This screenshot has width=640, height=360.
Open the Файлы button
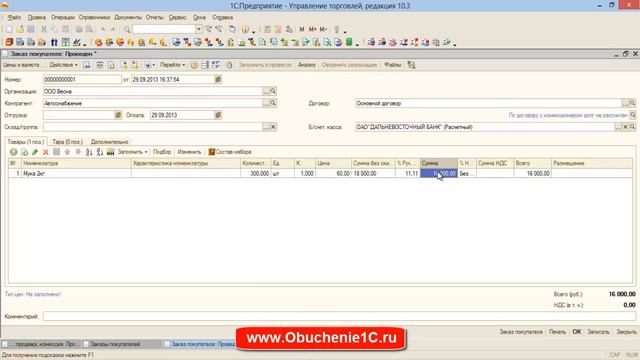393,65
